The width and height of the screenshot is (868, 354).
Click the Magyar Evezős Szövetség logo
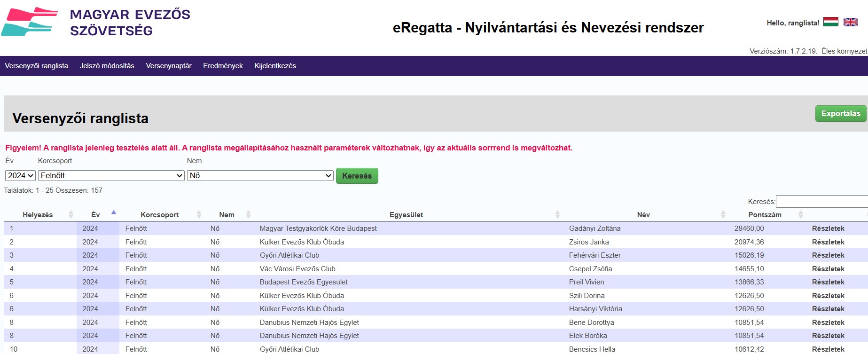(x=95, y=23)
